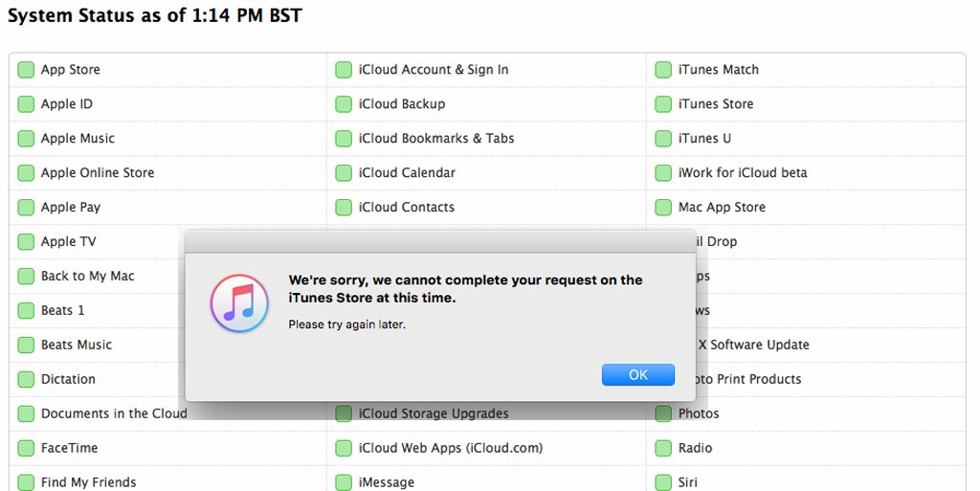Open the iTunes Match service entry
The height and width of the screenshot is (491, 980).
718,70
